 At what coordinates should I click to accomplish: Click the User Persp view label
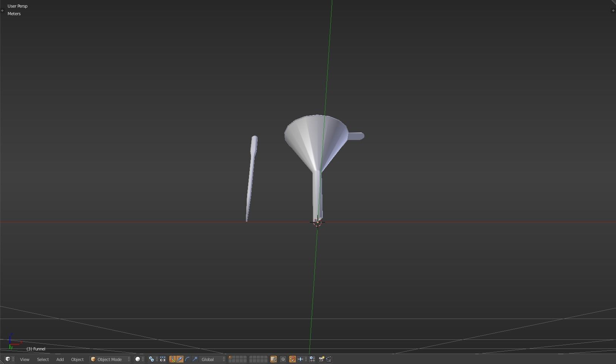17,6
